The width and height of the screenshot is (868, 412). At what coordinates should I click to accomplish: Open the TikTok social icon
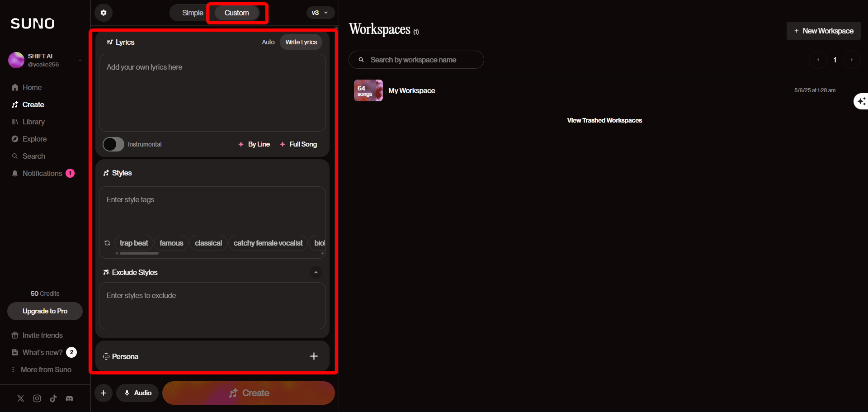(x=53, y=398)
